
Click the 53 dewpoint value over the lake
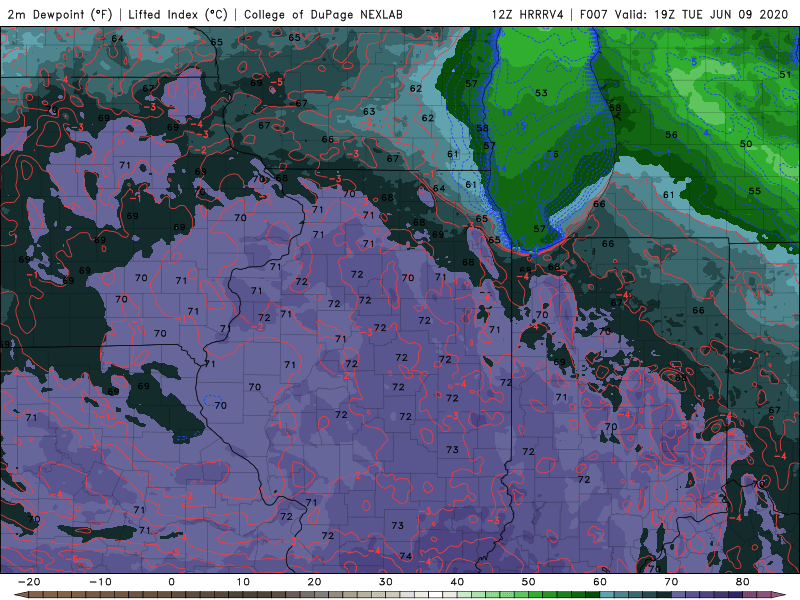tap(541, 93)
